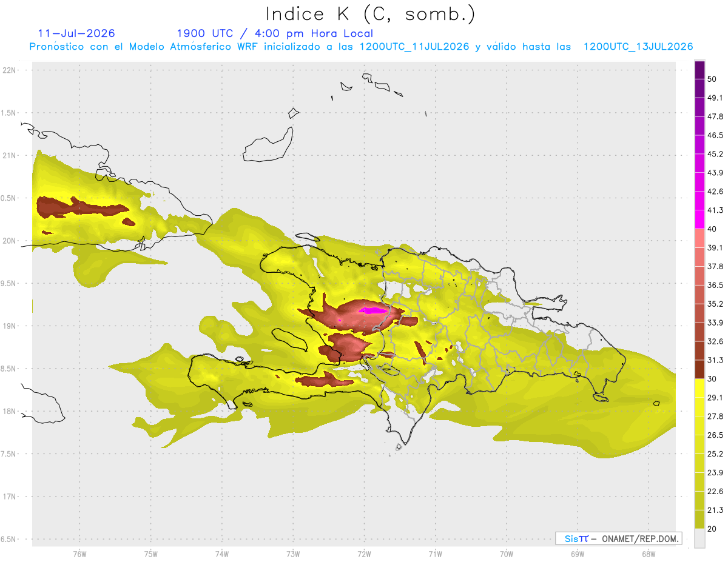Click the 22N latitude axis label
The width and height of the screenshot is (728, 562).
(8, 70)
